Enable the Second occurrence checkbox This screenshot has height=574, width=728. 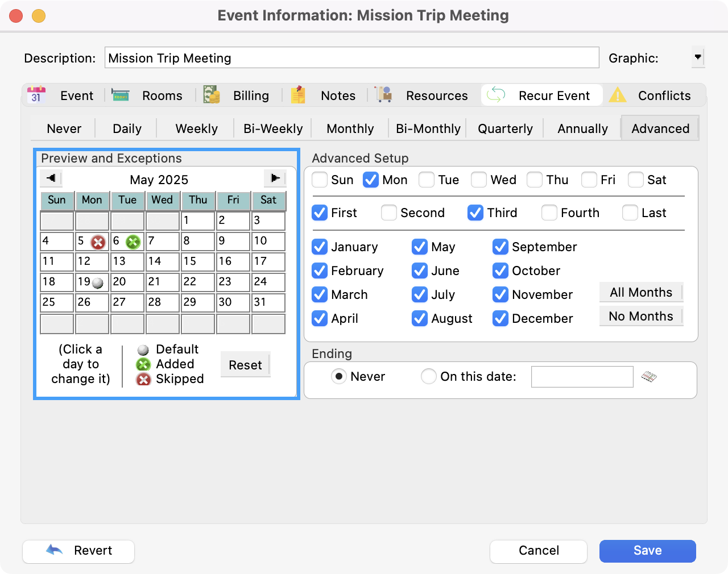click(389, 213)
